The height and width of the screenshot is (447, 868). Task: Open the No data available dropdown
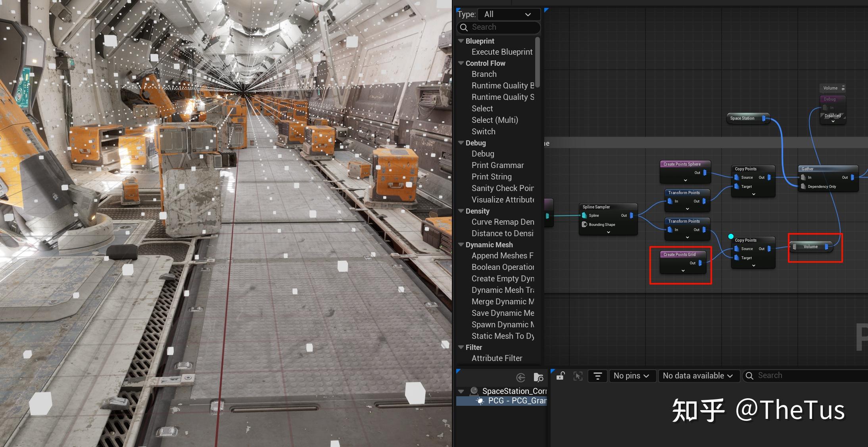click(x=697, y=376)
